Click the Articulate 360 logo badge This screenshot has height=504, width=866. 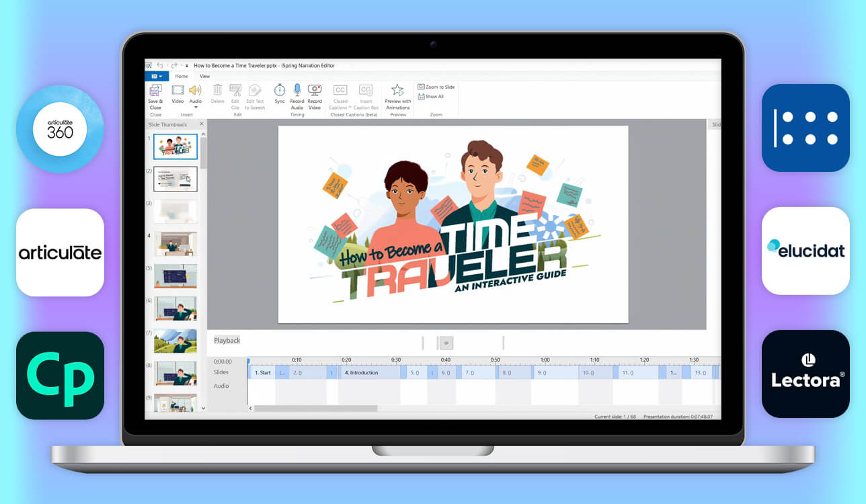click(x=60, y=128)
